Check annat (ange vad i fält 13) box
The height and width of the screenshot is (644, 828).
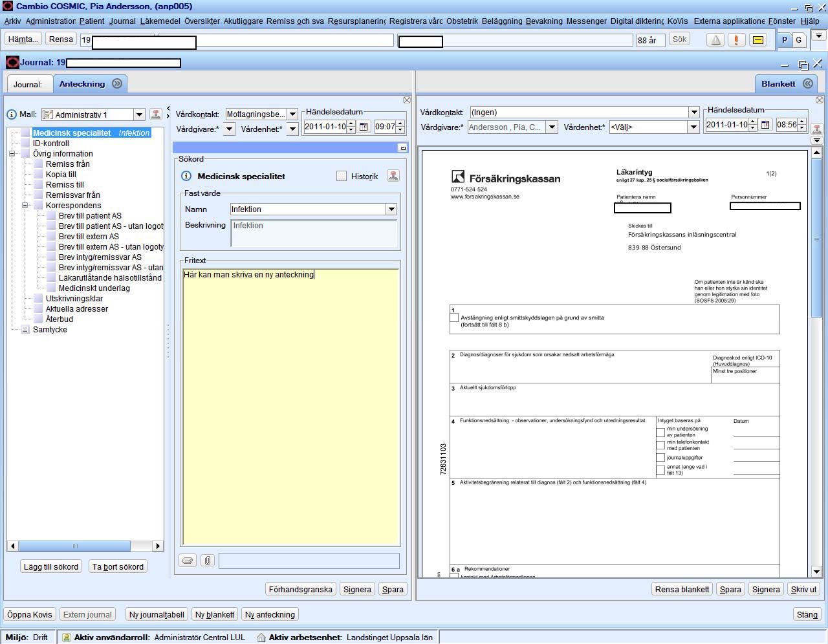point(660,470)
